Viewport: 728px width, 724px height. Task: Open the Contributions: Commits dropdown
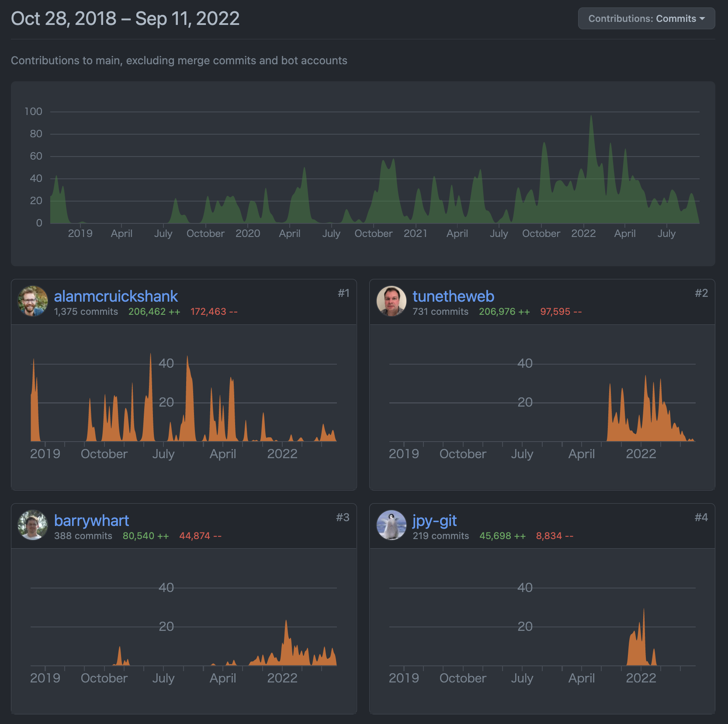coord(646,18)
